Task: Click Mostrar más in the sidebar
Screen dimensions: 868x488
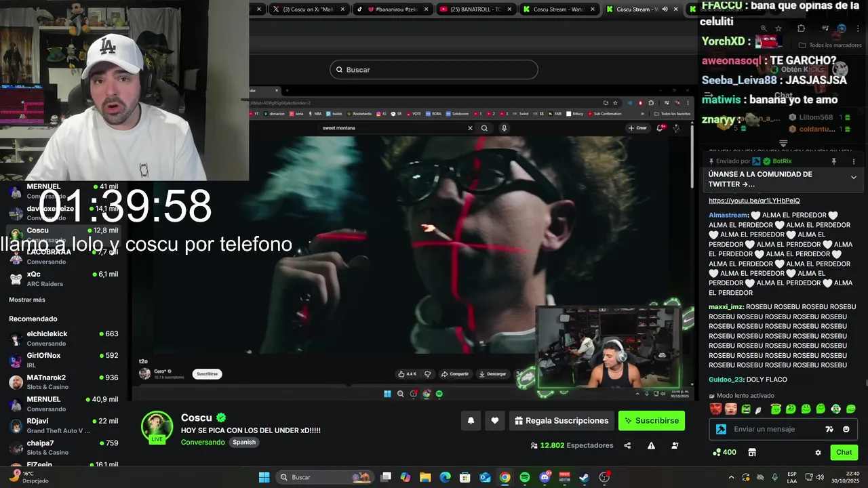Action: [27, 300]
